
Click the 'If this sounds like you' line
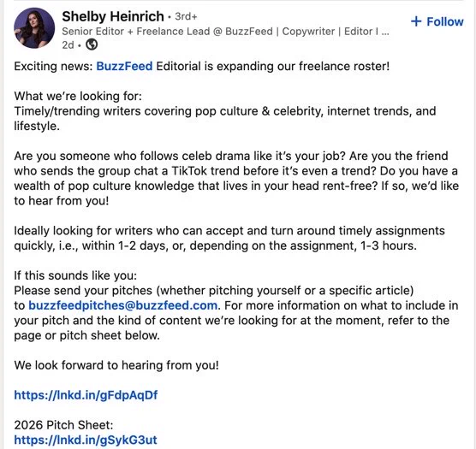coord(75,275)
